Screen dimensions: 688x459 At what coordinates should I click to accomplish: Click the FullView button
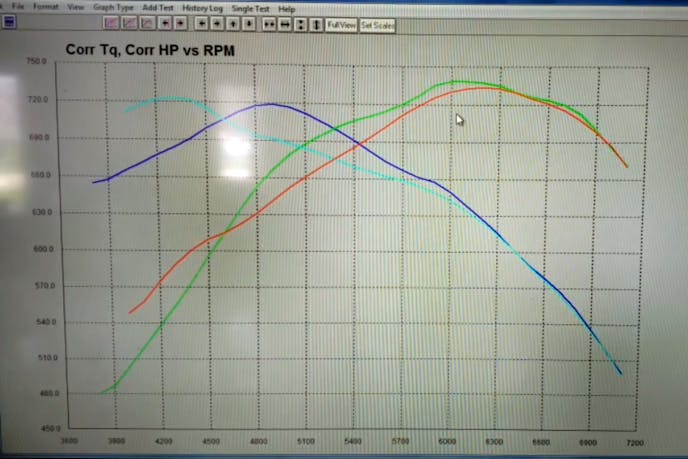[x=341, y=24]
